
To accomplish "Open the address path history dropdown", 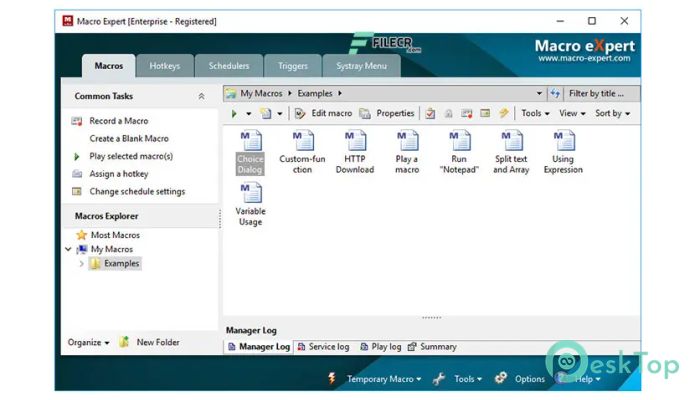I will [539, 93].
